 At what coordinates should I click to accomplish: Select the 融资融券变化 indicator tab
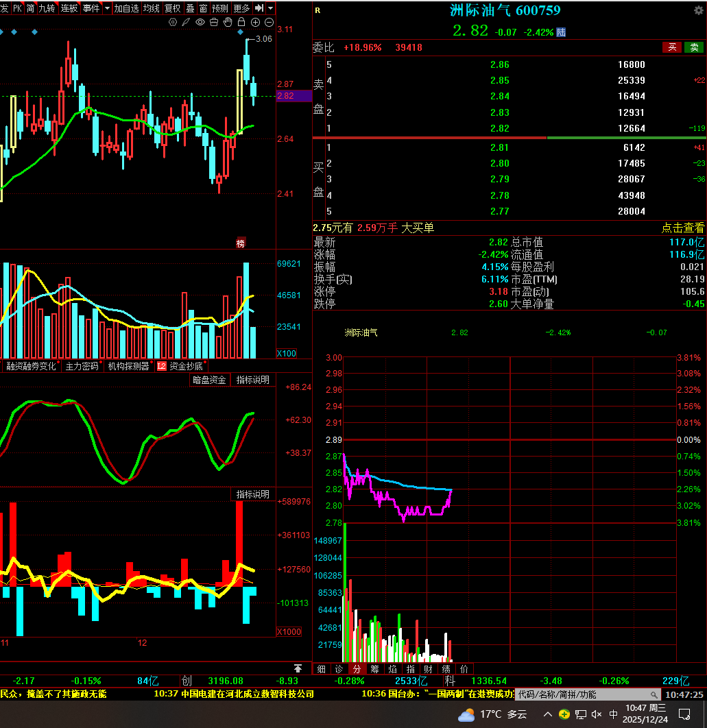(x=31, y=366)
